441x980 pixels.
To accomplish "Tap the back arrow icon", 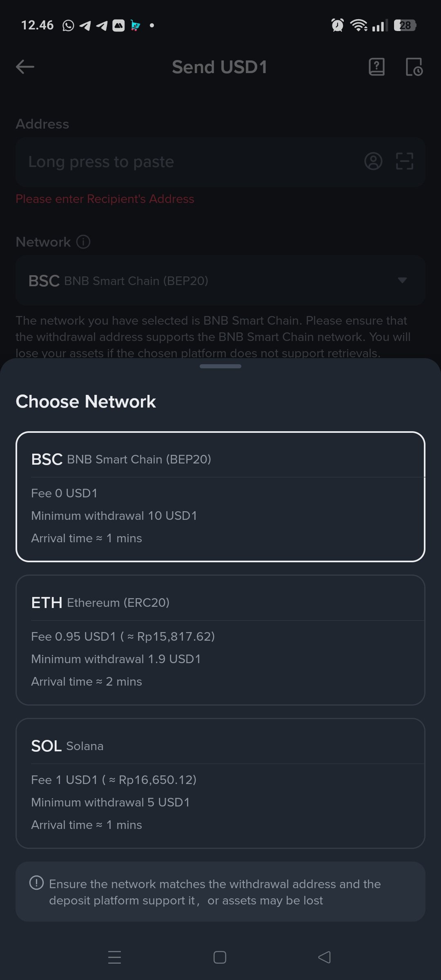I will click(25, 67).
